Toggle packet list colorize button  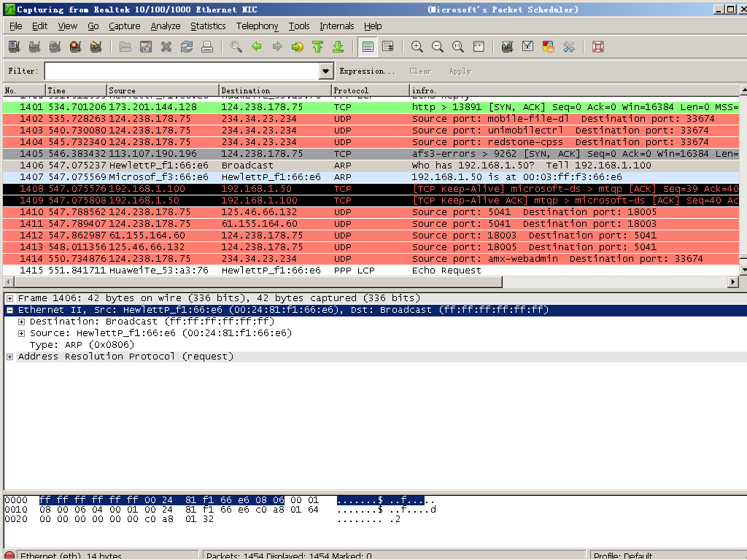[x=368, y=47]
